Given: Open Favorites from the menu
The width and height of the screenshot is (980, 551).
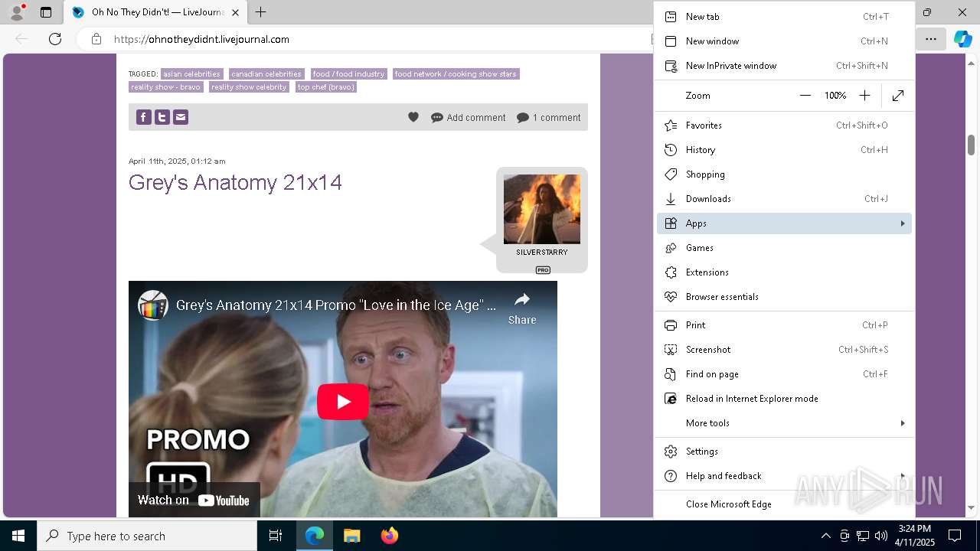Looking at the screenshot, I should (x=785, y=126).
